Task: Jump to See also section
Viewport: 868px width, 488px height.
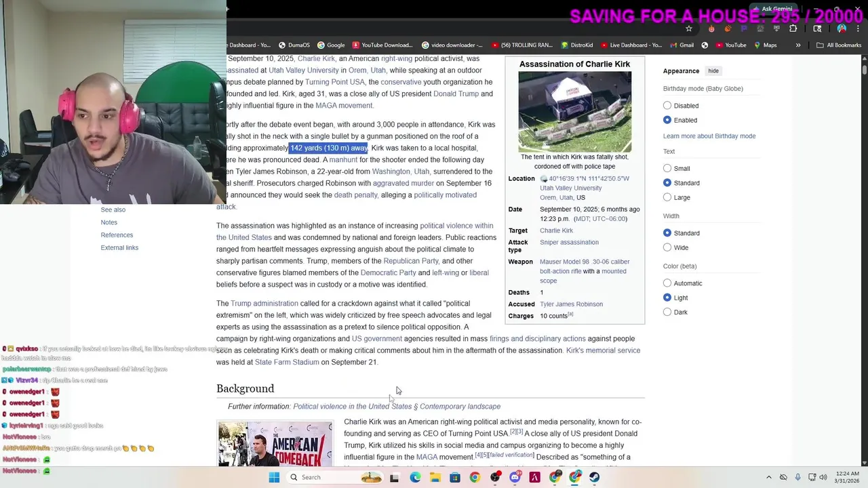Action: click(x=113, y=209)
